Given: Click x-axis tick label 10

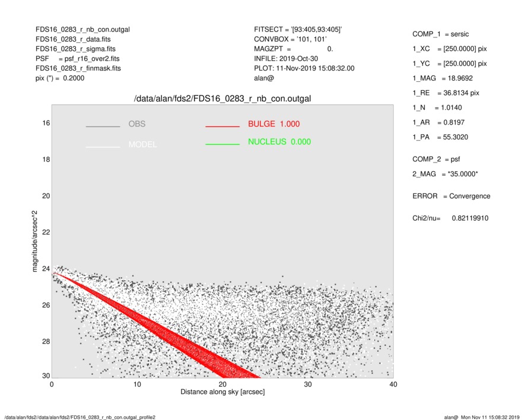Looking at the screenshot, I should 137,384.
